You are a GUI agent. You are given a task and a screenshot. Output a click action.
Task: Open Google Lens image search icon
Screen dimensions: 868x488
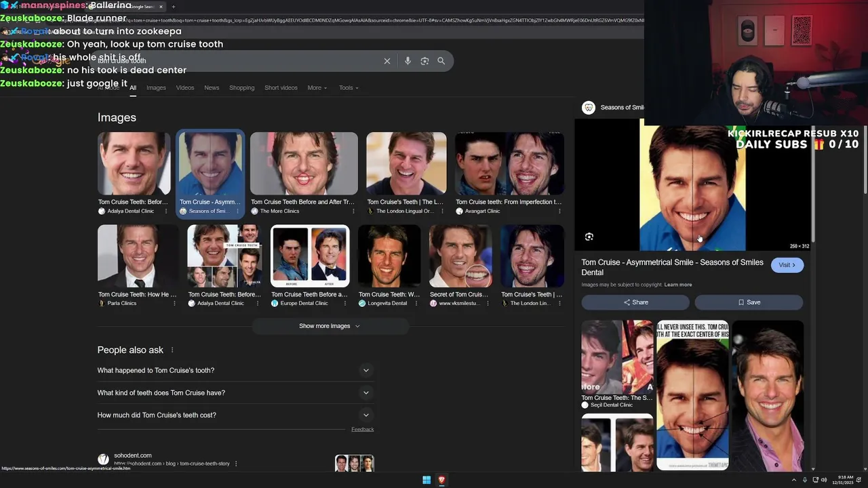click(425, 61)
